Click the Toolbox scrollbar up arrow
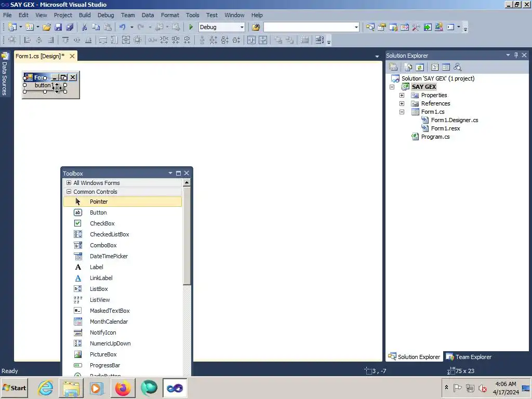 click(187, 182)
